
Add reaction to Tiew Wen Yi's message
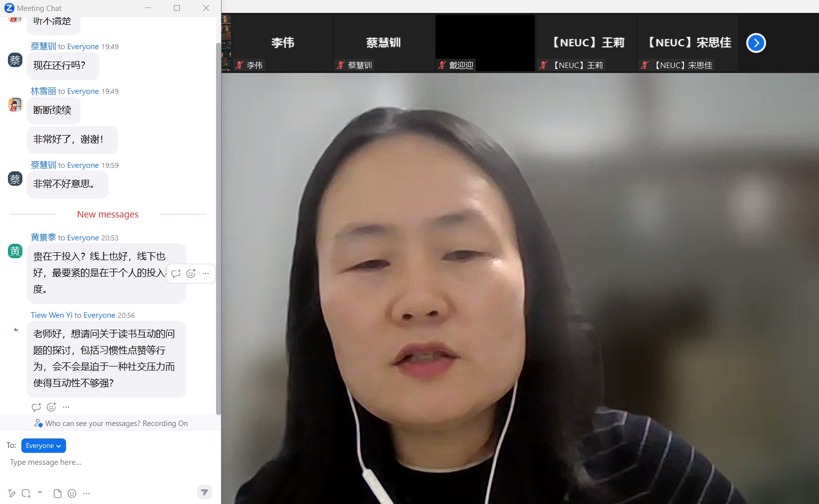pos(51,407)
